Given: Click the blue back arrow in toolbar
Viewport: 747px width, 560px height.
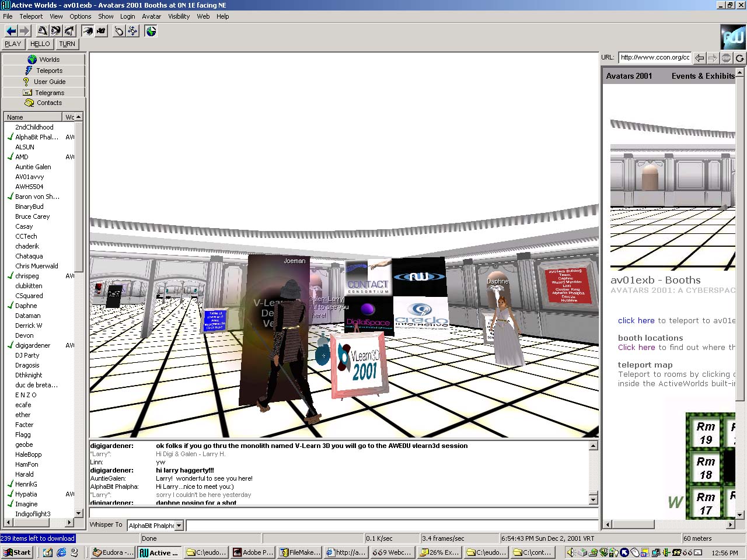Looking at the screenshot, I should click(x=11, y=31).
